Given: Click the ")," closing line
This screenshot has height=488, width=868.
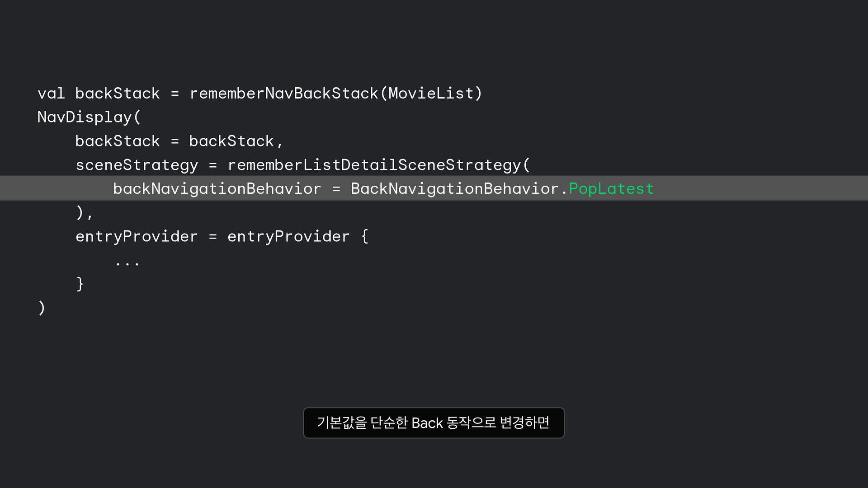Looking at the screenshot, I should 84,212.
